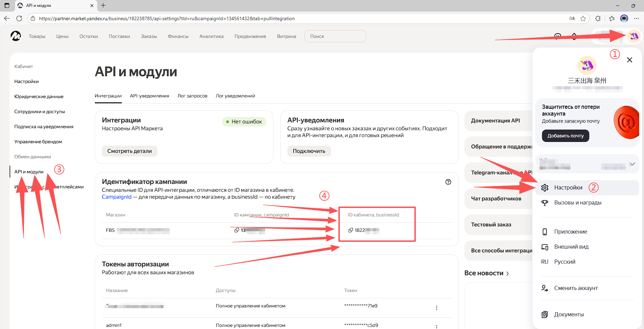Image resolution: width=644 pixels, height=329 pixels.
Task: Go back in the browser
Action: (x=7, y=18)
